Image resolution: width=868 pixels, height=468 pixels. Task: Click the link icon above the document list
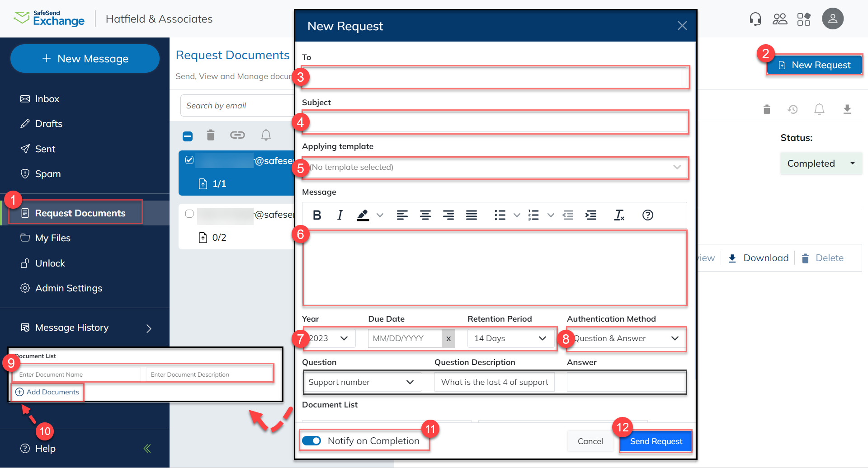(x=237, y=135)
